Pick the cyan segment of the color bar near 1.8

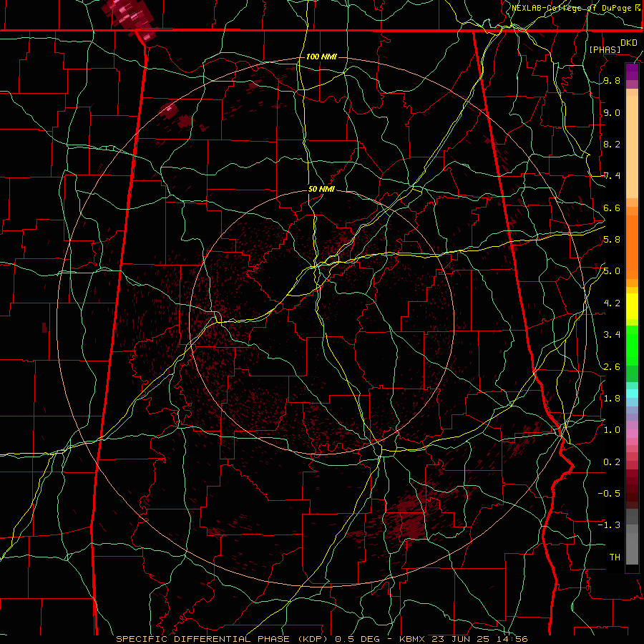tap(632, 394)
